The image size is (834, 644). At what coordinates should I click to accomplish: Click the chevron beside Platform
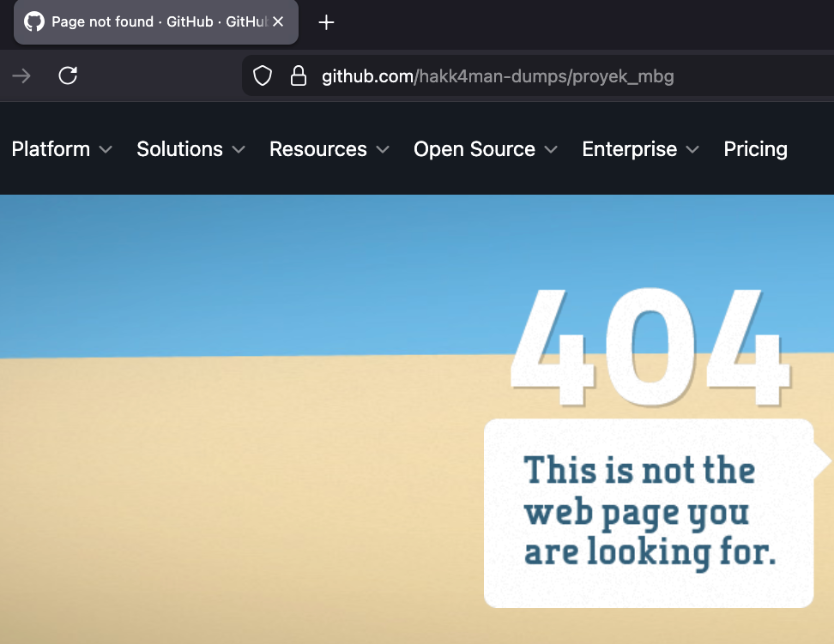tap(106, 150)
